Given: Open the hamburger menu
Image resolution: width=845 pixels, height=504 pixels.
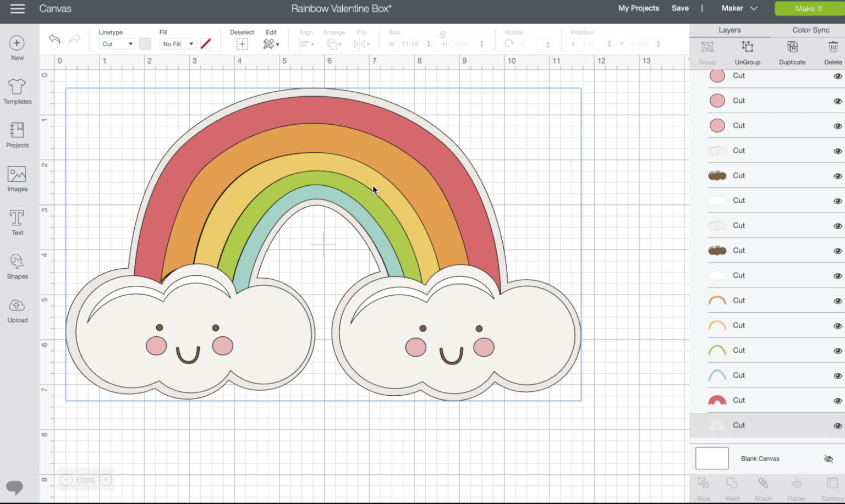Looking at the screenshot, I should [17, 8].
